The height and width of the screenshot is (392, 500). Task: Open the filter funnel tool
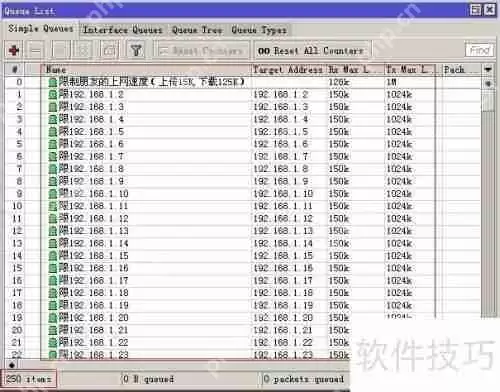pos(136,50)
